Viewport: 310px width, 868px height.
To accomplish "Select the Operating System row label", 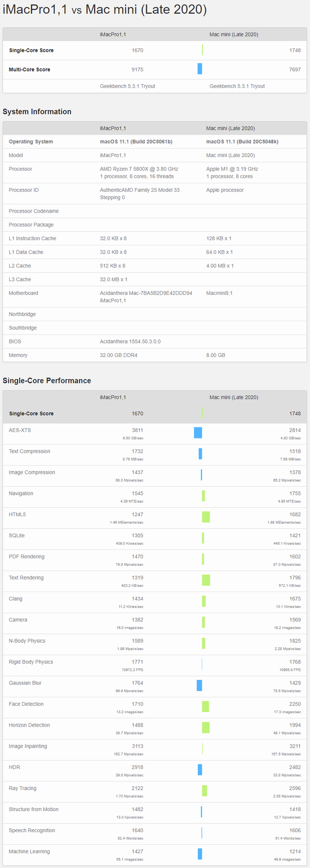I will pyautogui.click(x=31, y=141).
